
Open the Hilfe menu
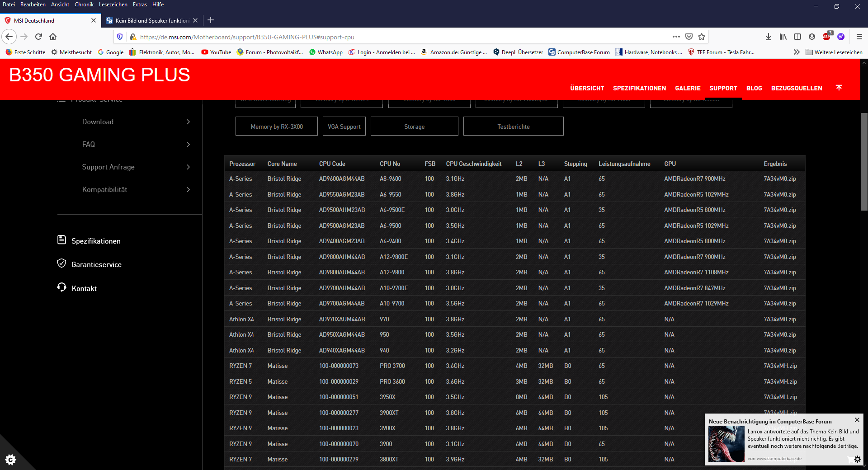[158, 5]
